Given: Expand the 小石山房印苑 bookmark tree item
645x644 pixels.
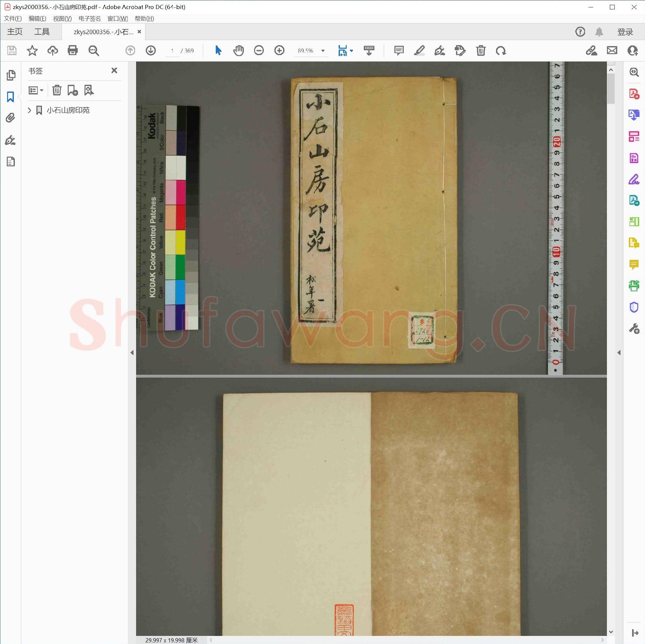Looking at the screenshot, I should (x=29, y=110).
